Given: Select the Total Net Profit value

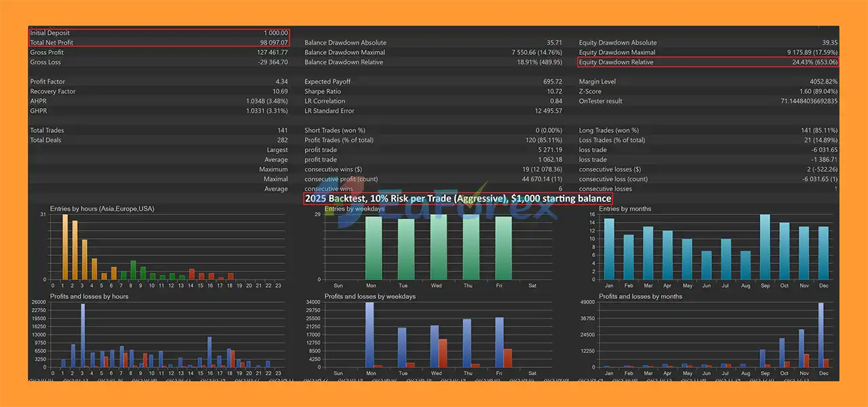Looking at the screenshot, I should pyautogui.click(x=274, y=43).
